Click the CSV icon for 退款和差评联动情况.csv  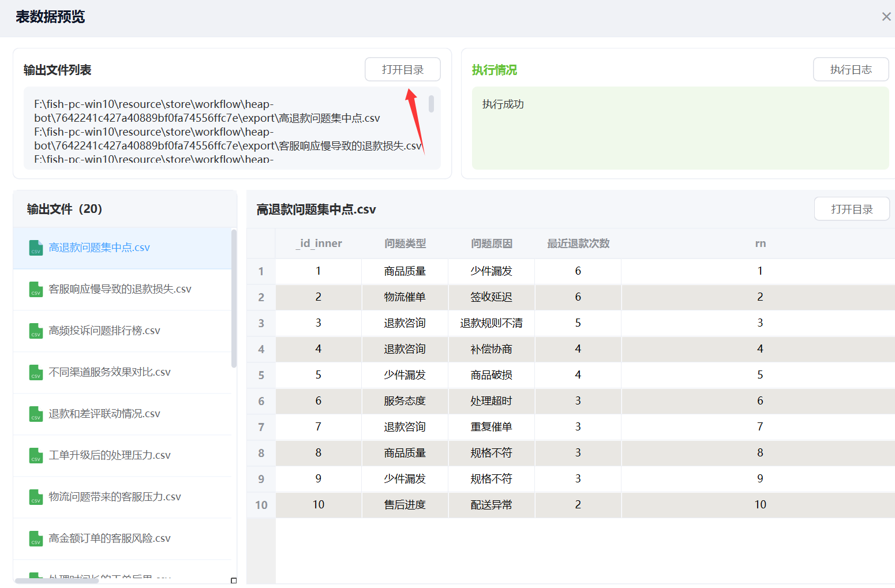click(x=36, y=414)
